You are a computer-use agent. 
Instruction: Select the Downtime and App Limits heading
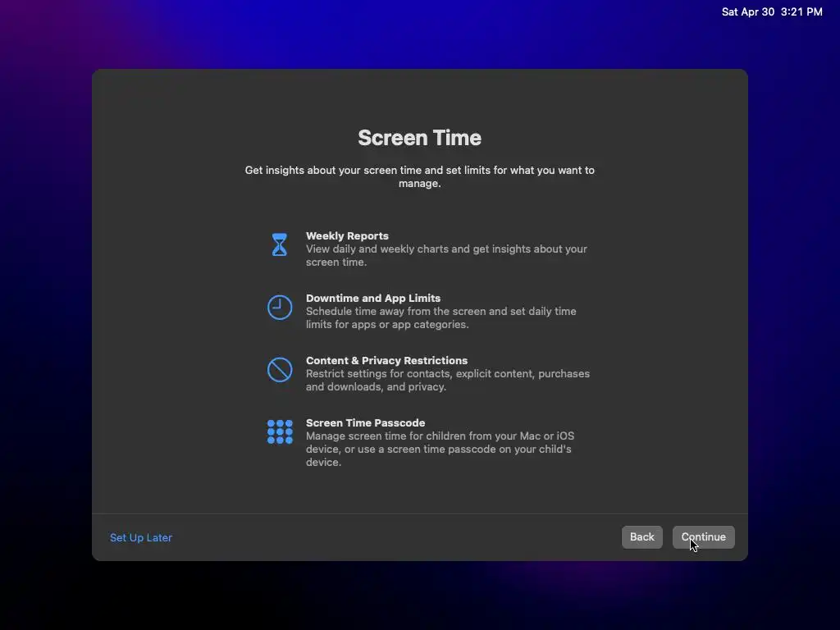click(373, 298)
